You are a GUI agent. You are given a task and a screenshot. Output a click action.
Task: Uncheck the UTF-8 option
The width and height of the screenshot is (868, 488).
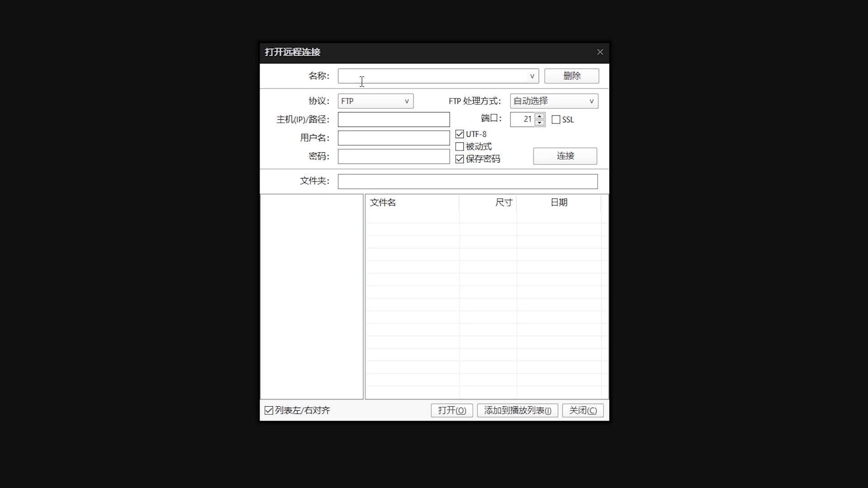pos(460,134)
